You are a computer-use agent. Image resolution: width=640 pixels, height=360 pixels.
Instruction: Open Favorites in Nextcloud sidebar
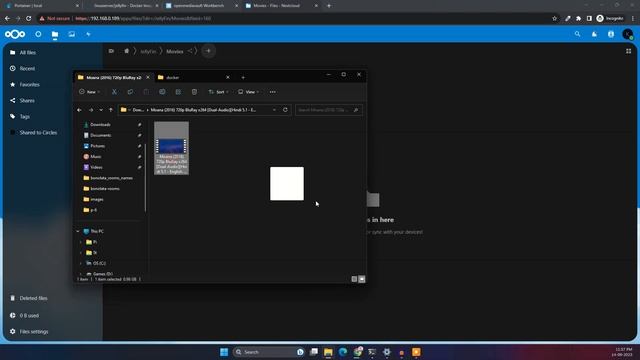29,84
